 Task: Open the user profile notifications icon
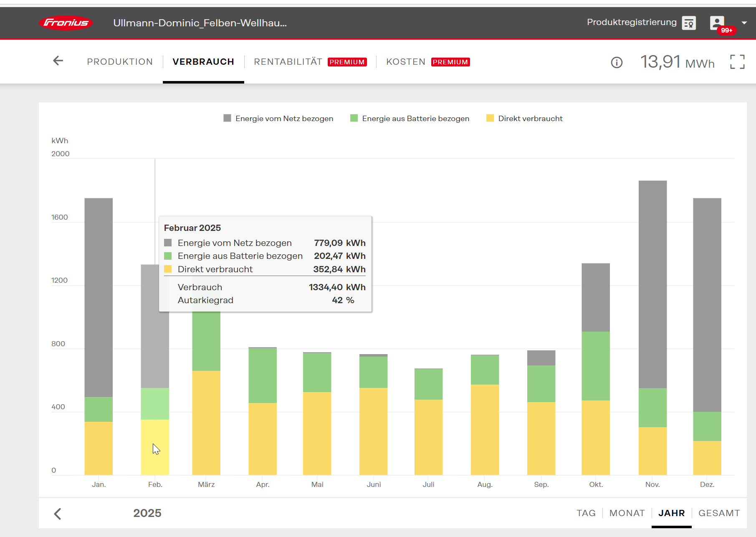click(x=717, y=23)
